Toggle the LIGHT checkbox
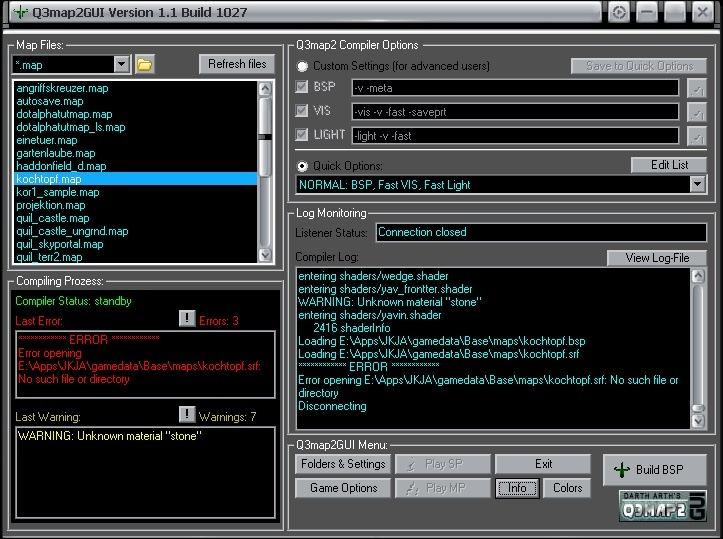 pos(303,135)
